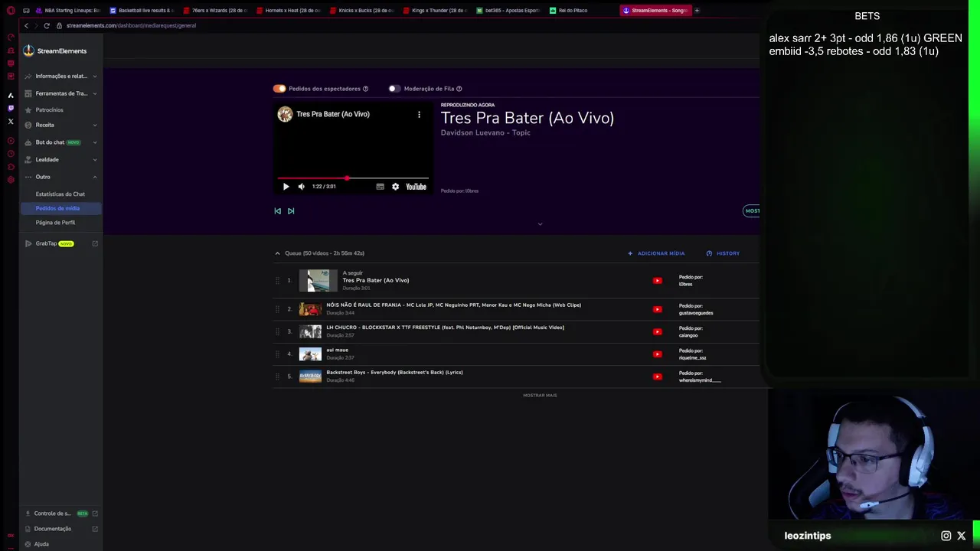Open Estatísticas do Chat

(60, 194)
